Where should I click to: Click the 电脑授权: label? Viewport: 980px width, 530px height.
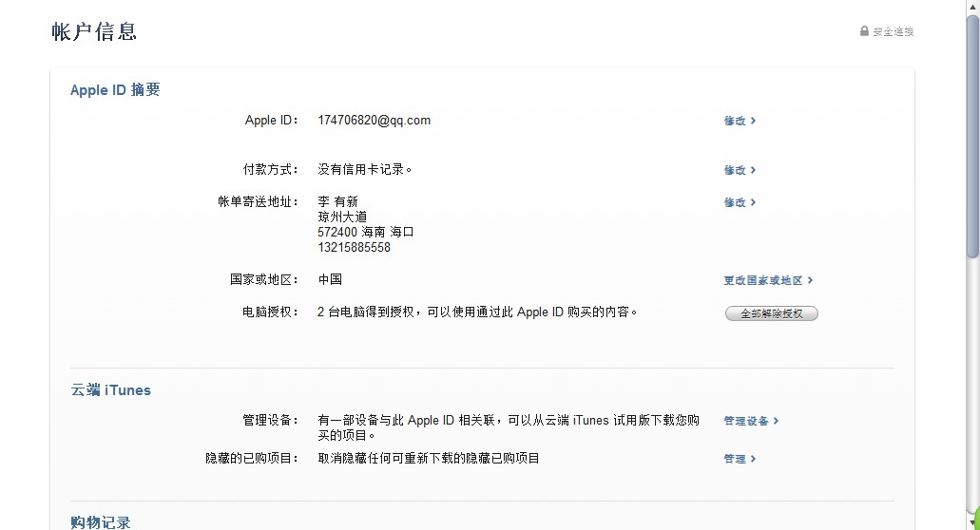click(x=271, y=312)
